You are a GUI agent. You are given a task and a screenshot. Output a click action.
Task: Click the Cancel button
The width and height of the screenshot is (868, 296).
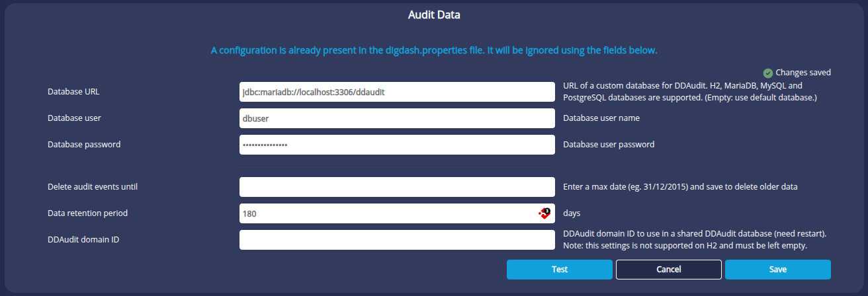coord(669,270)
